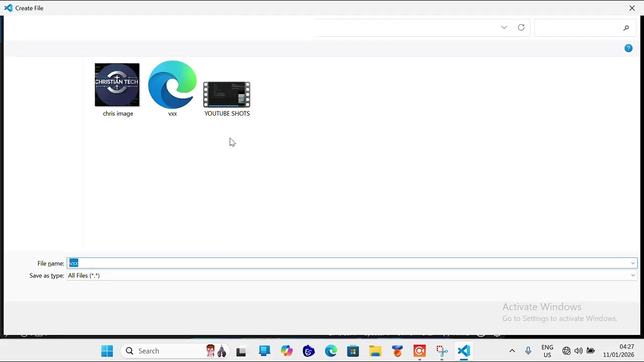Close the Create File dialog
This screenshot has width=644, height=362.
tap(632, 8)
